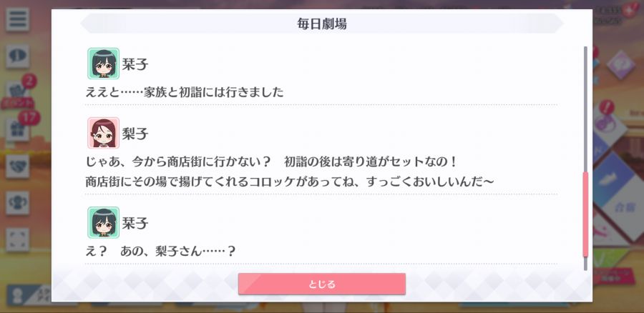644x313 pixels.
Task: Click the pink scrollbar thumb
Action: 585,214
